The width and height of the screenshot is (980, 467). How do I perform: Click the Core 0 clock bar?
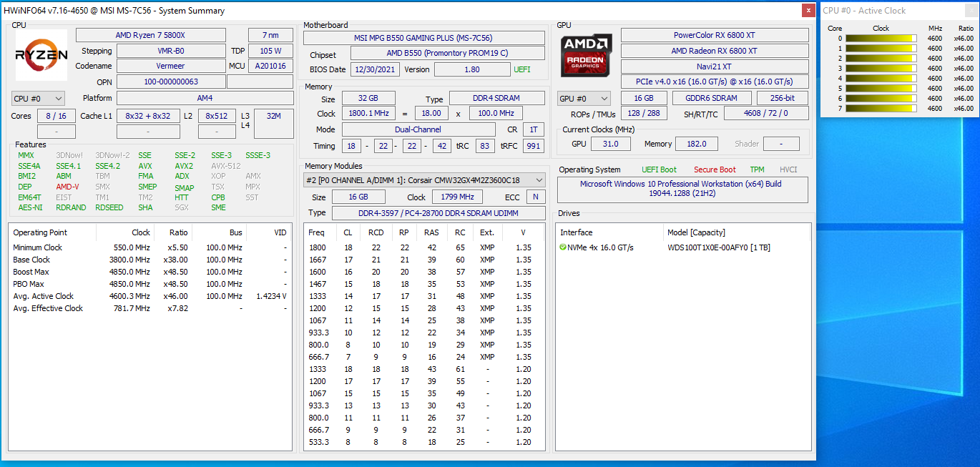point(881,39)
